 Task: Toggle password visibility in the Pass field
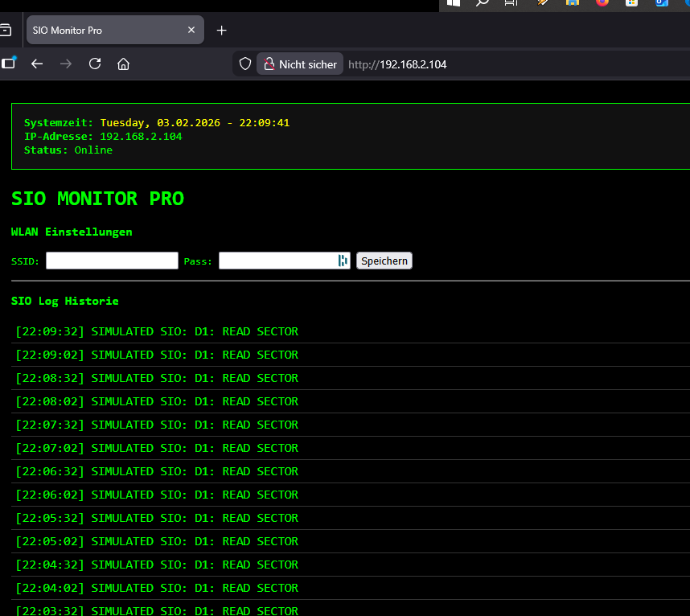343,261
